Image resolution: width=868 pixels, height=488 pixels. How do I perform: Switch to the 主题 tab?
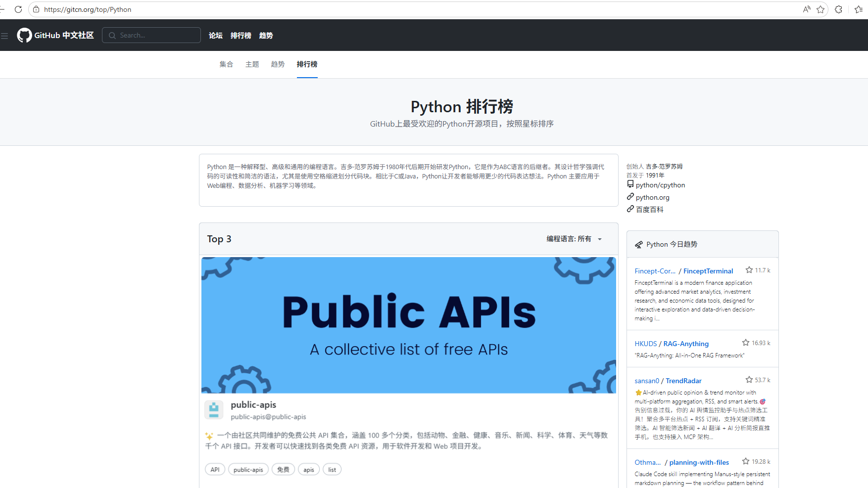252,64
